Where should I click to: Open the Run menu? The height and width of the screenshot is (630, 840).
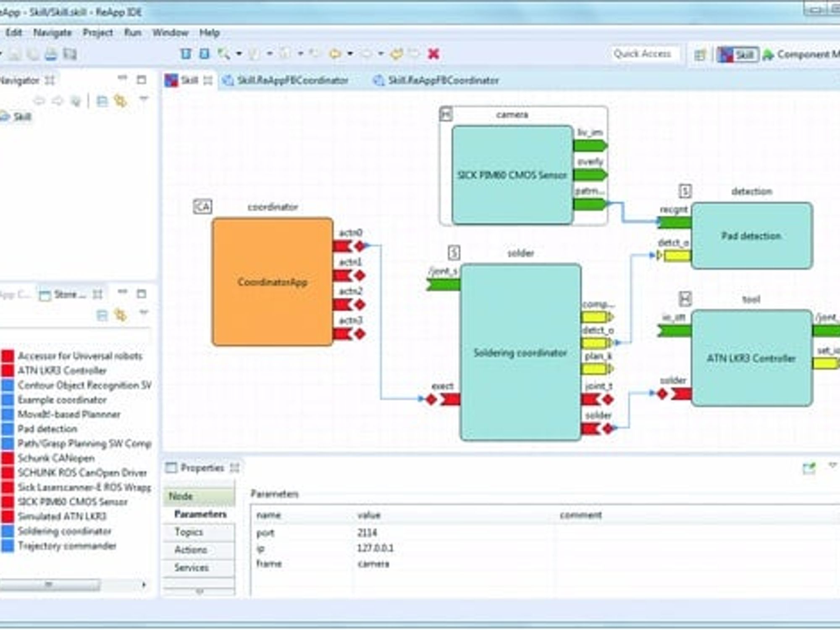coord(133,32)
